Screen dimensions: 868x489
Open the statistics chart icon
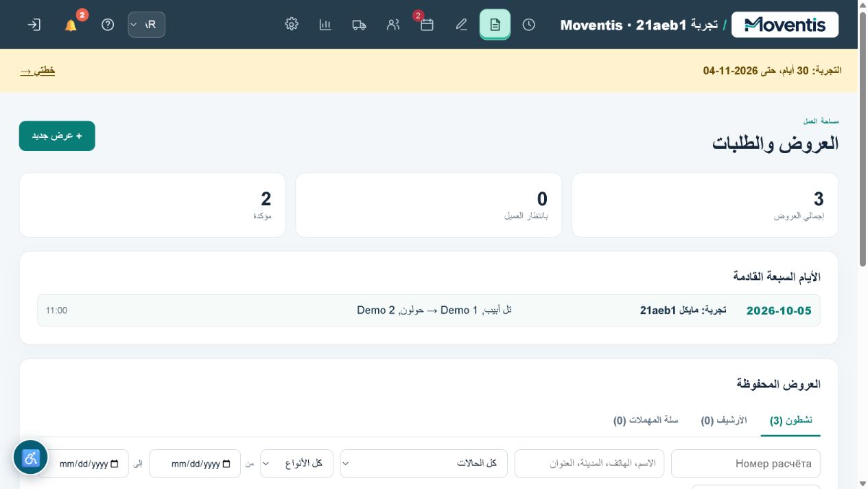(325, 25)
